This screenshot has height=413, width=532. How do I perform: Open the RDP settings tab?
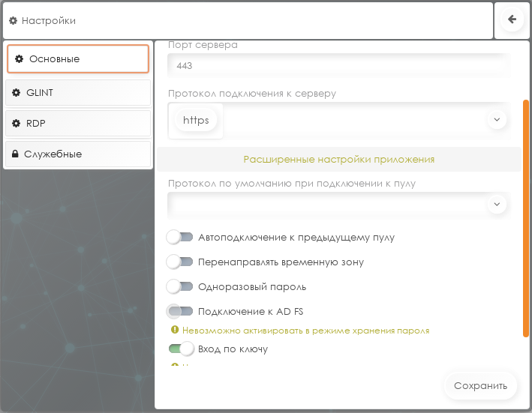tap(78, 123)
